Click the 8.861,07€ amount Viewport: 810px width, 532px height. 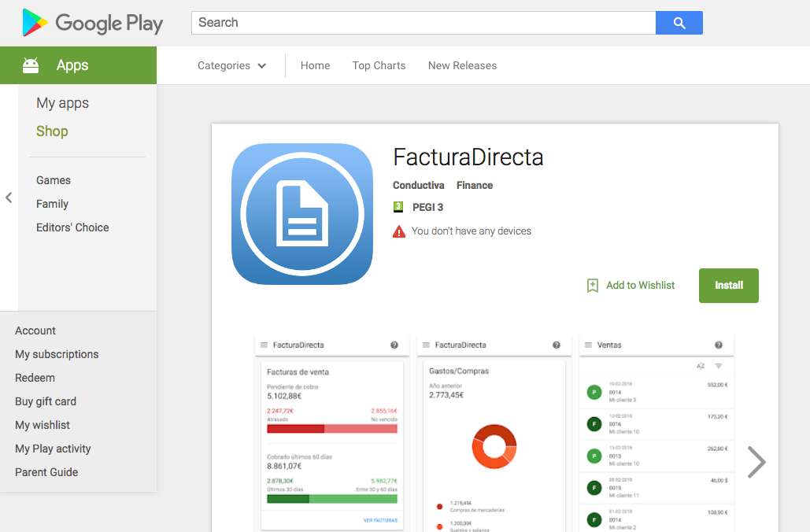[284, 466]
